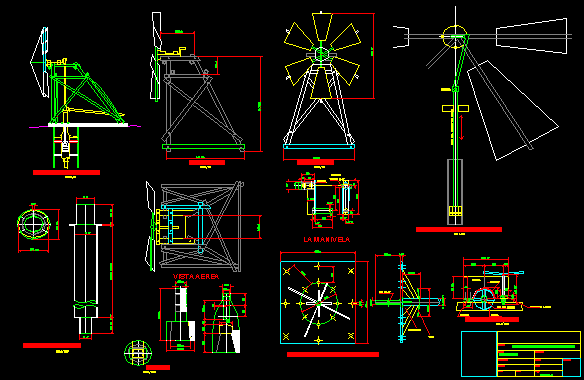Viewport: 584px width, 380px height.
Task: Click the green bolt circle inside square plate
Action: click(x=319, y=303)
